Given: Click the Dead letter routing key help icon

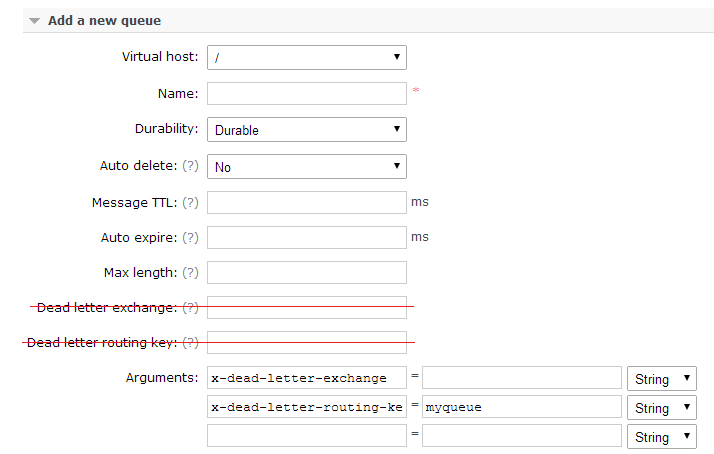Looking at the screenshot, I should [190, 342].
